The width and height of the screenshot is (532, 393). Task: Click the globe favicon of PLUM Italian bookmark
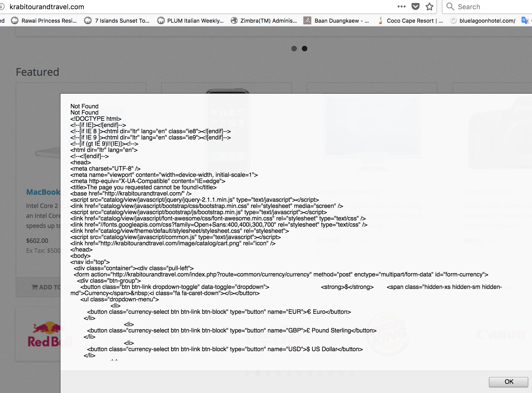161,20
